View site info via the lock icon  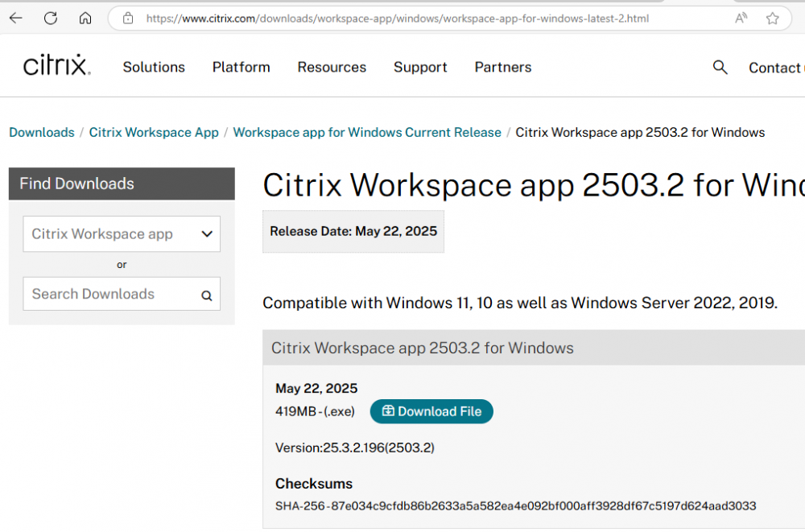(x=128, y=19)
